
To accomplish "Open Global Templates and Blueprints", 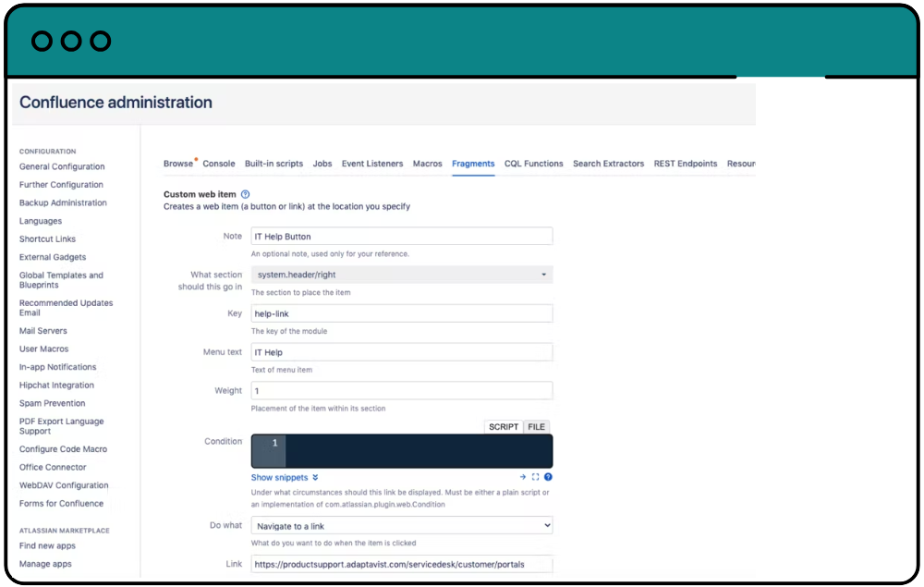I will [x=61, y=280].
